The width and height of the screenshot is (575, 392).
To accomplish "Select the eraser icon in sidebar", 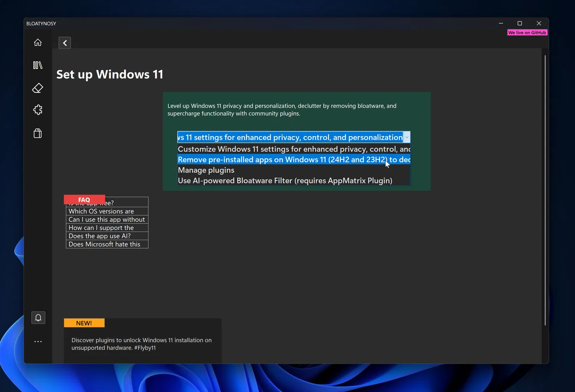I will (38, 88).
